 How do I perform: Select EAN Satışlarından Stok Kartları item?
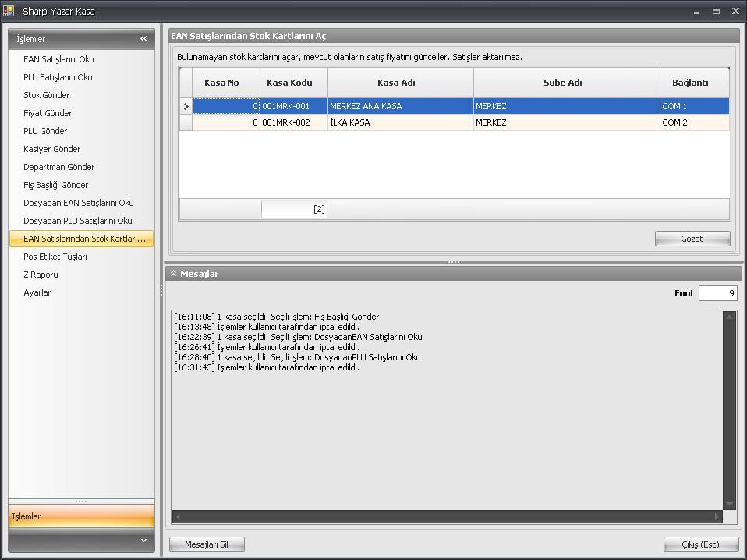click(x=81, y=239)
